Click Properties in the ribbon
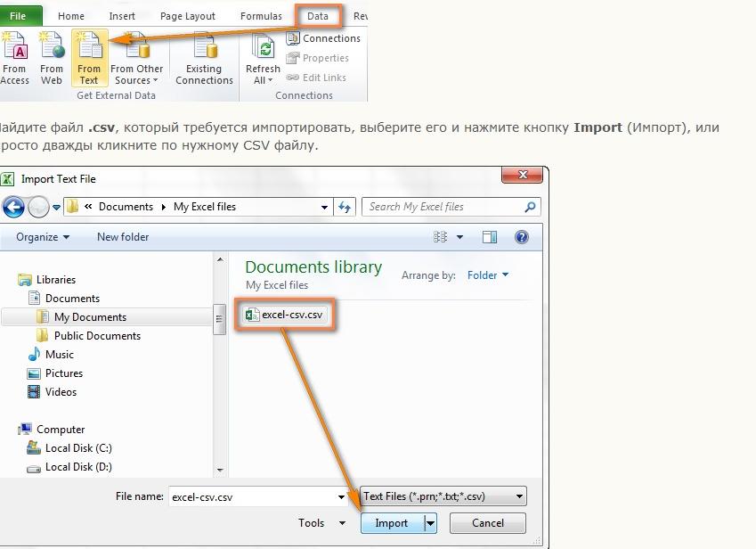Image resolution: width=756 pixels, height=549 pixels. coord(317,58)
